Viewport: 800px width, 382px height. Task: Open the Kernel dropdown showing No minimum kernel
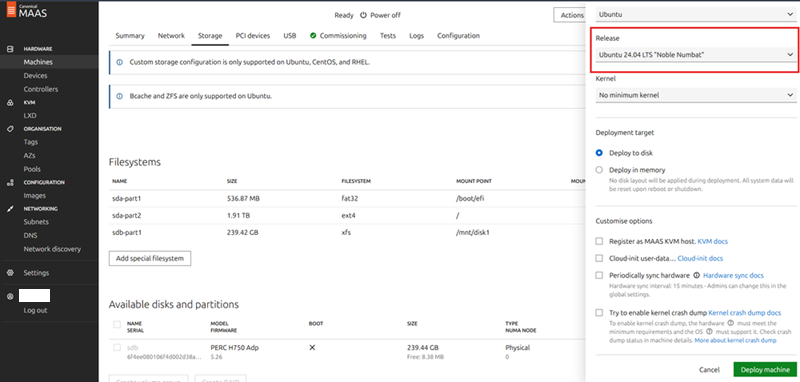click(x=696, y=95)
